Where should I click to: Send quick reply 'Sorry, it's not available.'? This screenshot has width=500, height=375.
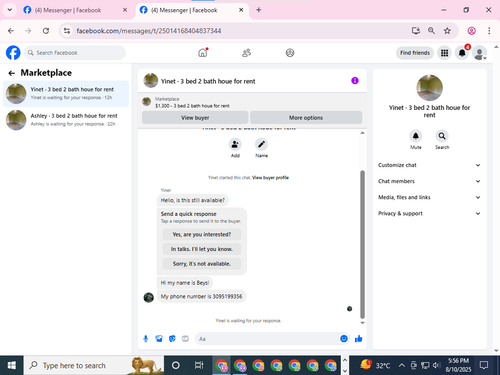point(202,264)
